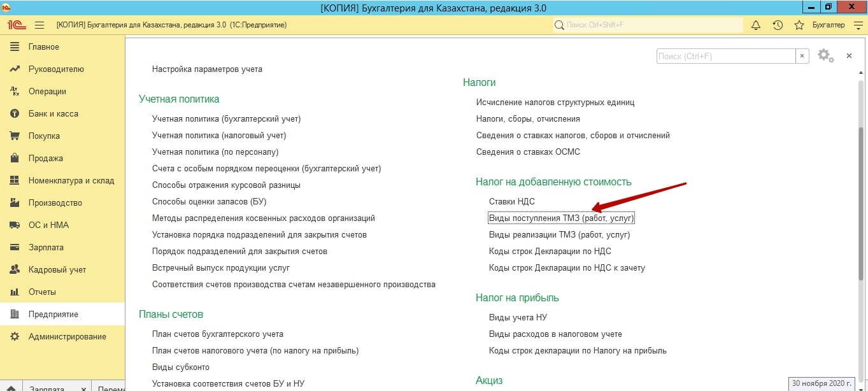
Task: Click the notifications bell icon
Action: click(756, 25)
